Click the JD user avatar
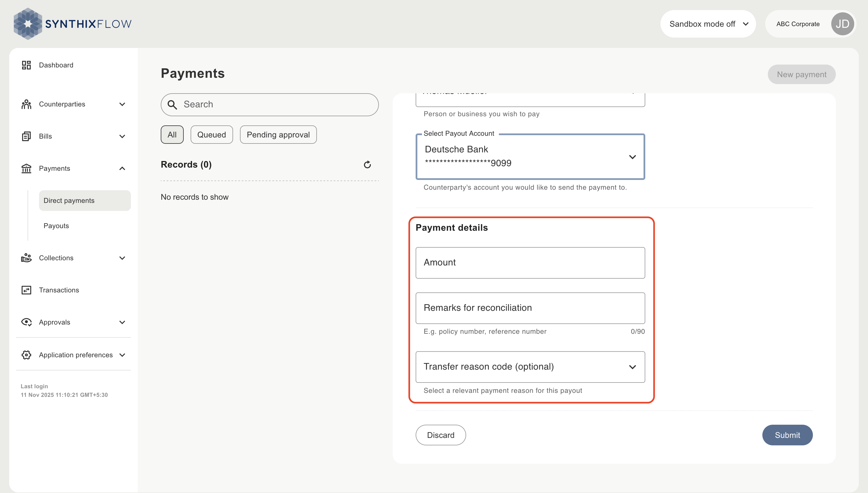The width and height of the screenshot is (868, 493). tap(842, 24)
